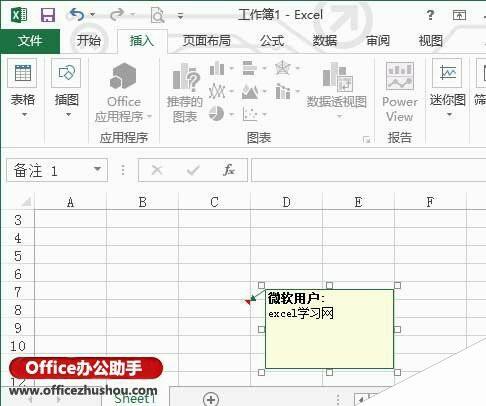Expand the Name Box dropdown arrow
The height and width of the screenshot is (406, 486).
click(x=97, y=169)
